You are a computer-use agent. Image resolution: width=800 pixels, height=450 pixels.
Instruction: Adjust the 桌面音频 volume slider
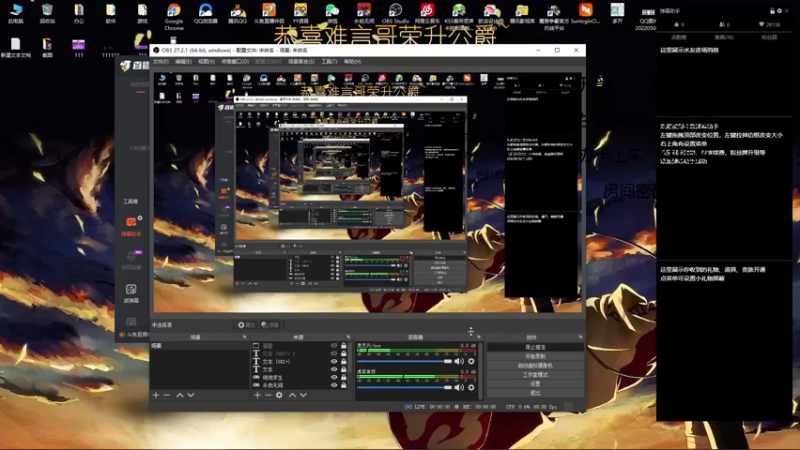pos(404,387)
